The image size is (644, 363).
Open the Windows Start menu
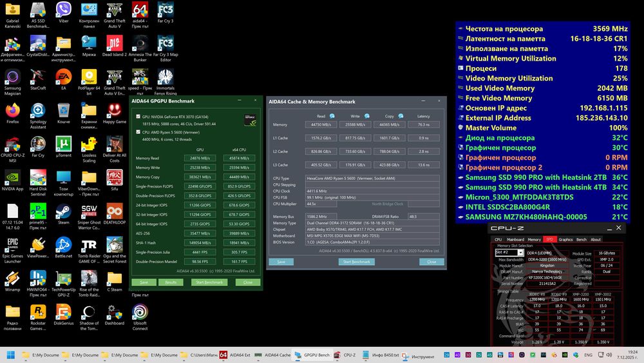pos(11,355)
